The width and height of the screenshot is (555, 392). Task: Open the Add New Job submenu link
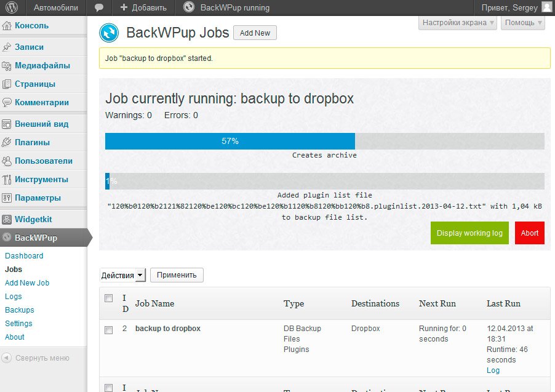(27, 283)
